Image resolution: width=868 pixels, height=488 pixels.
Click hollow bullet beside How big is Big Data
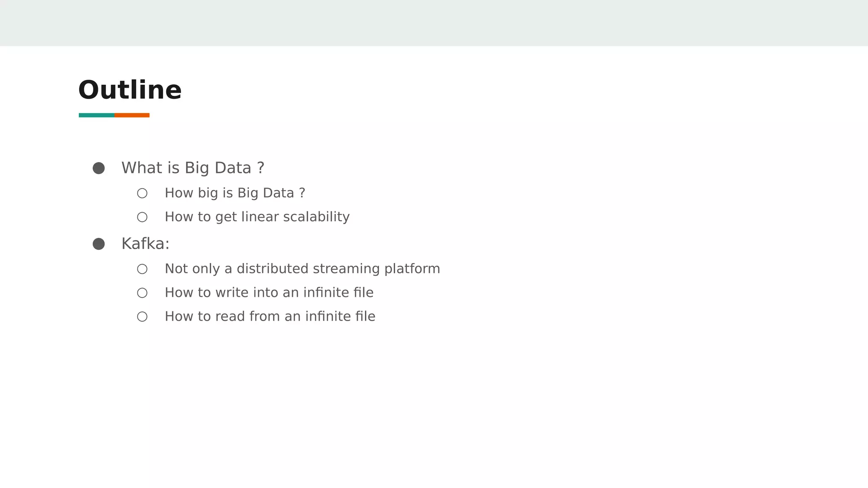tap(142, 193)
